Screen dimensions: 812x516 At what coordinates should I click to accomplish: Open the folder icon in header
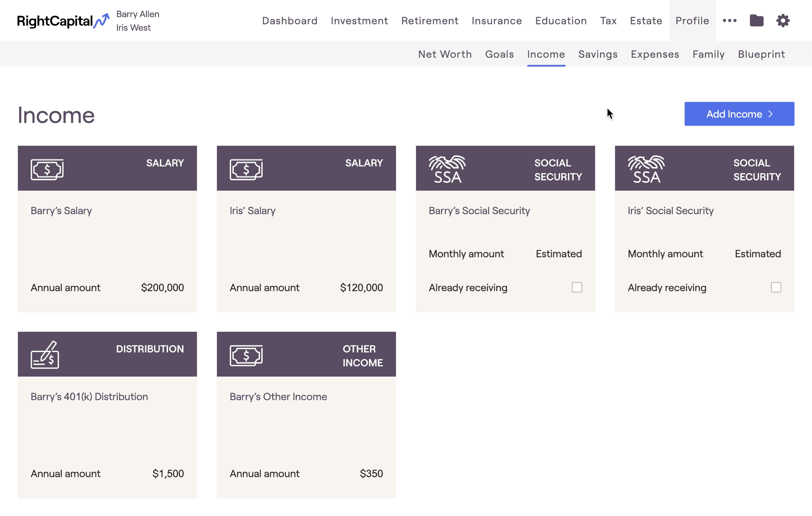click(x=756, y=21)
